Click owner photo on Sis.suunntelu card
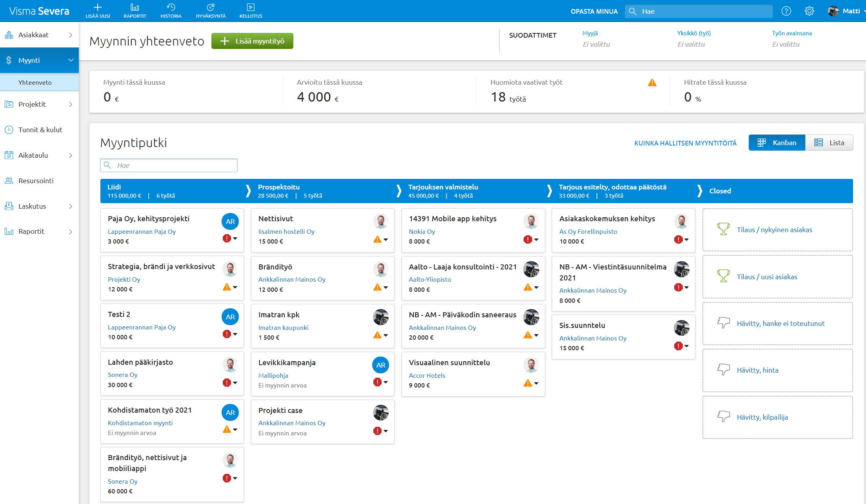Image resolution: width=866 pixels, height=504 pixels. tap(682, 328)
